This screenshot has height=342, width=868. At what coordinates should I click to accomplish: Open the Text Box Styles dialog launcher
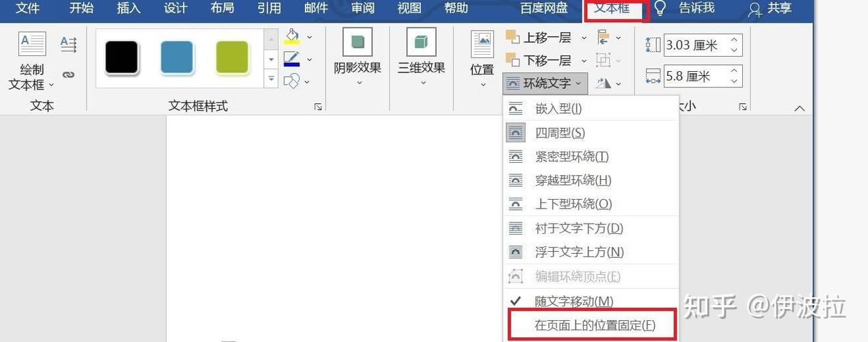(x=318, y=107)
